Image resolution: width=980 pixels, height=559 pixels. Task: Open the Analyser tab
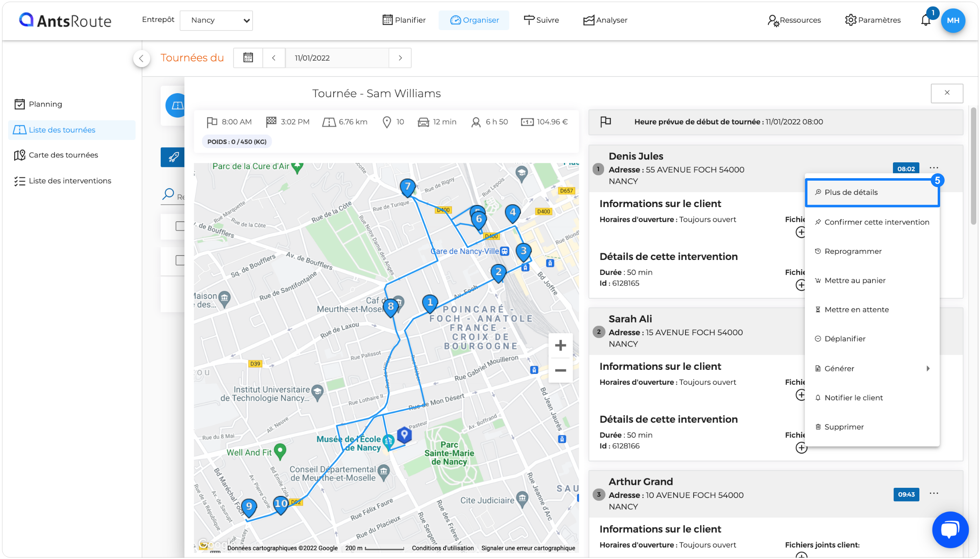[x=605, y=20]
